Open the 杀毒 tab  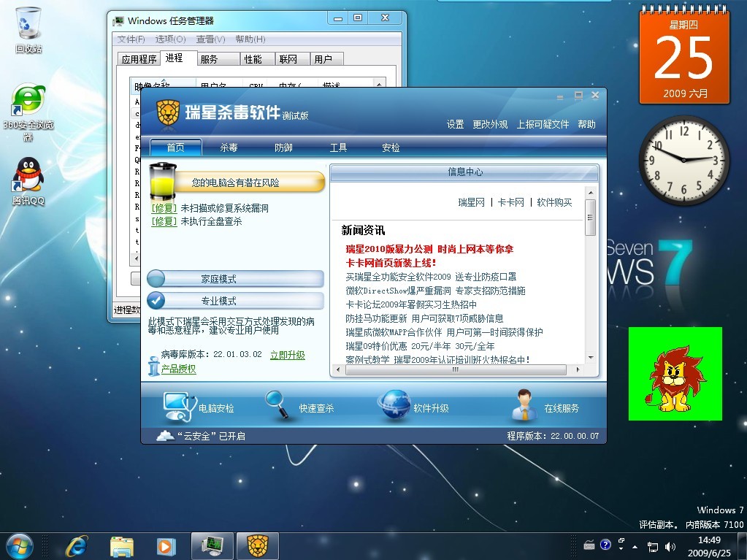[x=229, y=147]
